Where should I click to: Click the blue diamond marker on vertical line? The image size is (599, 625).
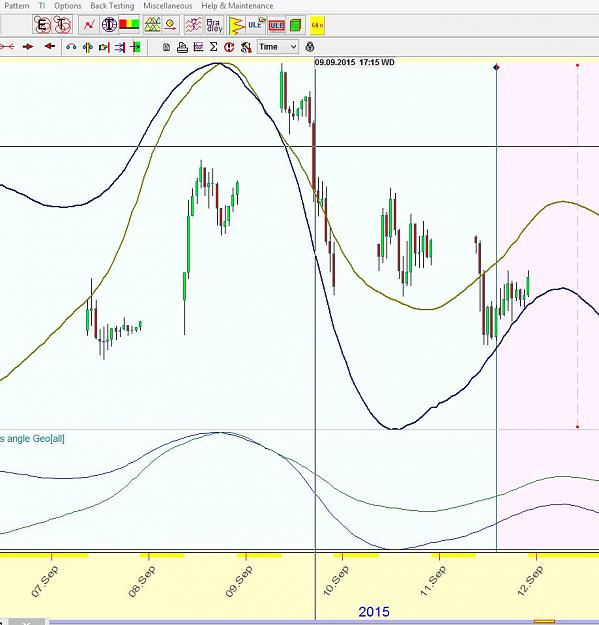coord(496,67)
